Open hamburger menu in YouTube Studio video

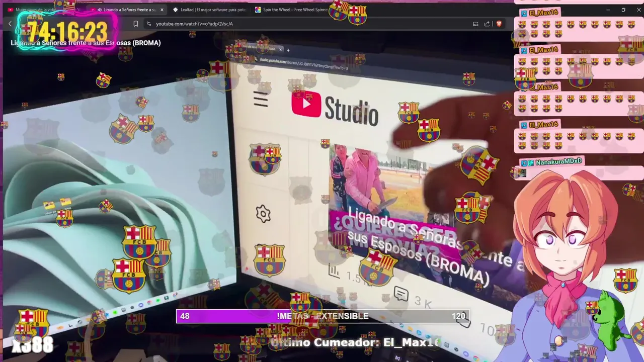pyautogui.click(x=261, y=99)
